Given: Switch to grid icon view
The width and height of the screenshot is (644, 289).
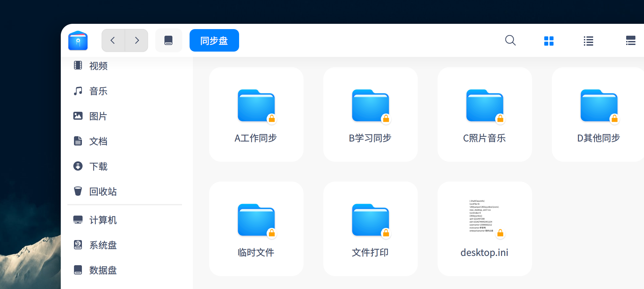Looking at the screenshot, I should tap(549, 41).
